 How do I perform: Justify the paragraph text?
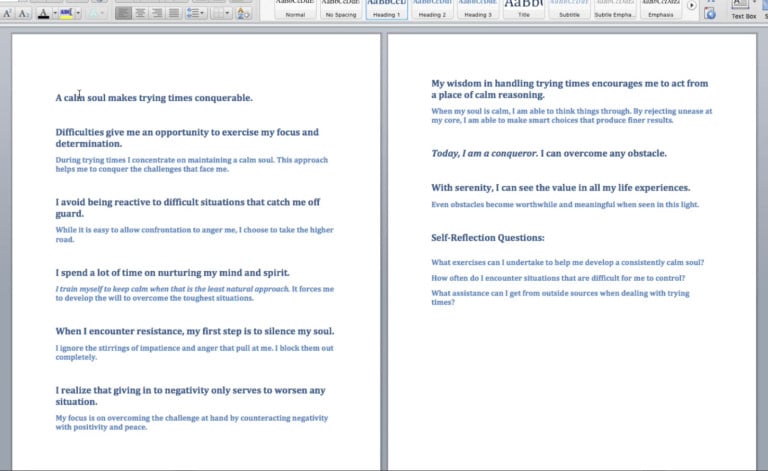(x=173, y=13)
